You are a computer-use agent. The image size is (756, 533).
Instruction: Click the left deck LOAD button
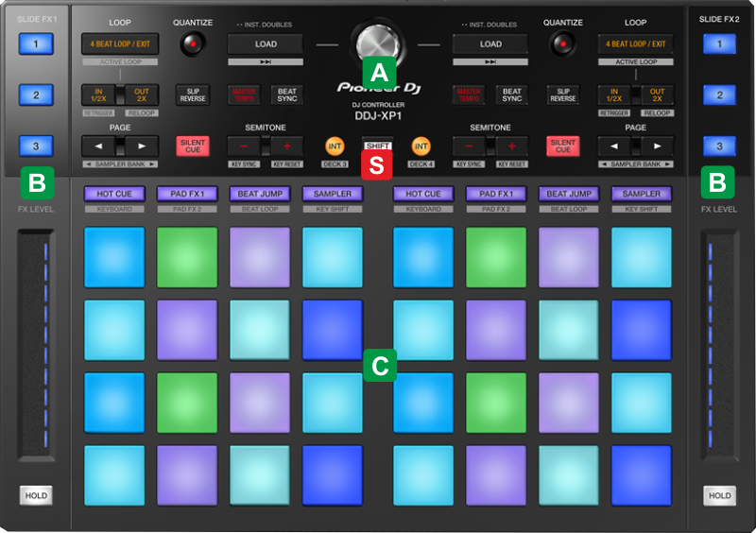pyautogui.click(x=266, y=43)
